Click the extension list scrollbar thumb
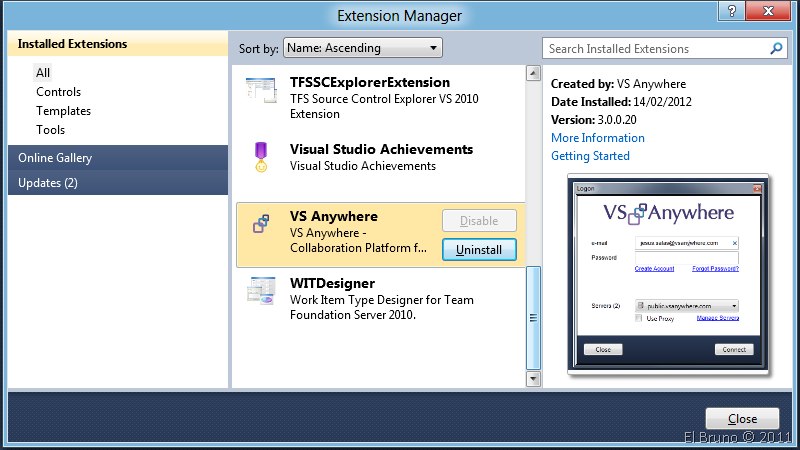Screen dimensions: 800x450 tap(533, 317)
